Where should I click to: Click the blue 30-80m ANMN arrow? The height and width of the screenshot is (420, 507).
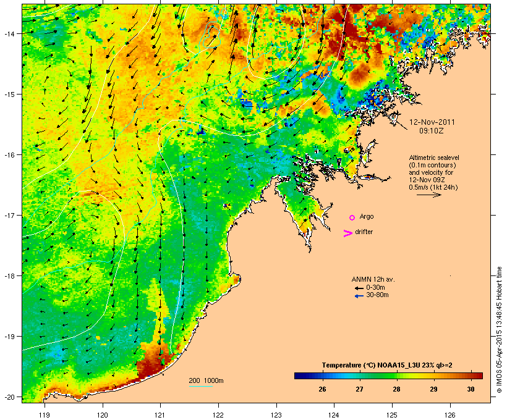[359, 296]
